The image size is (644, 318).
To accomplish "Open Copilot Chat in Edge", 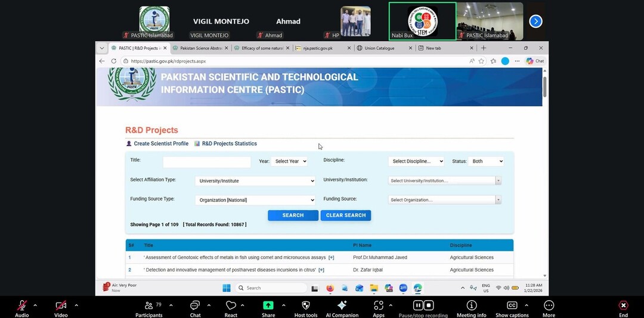I will click(x=535, y=61).
